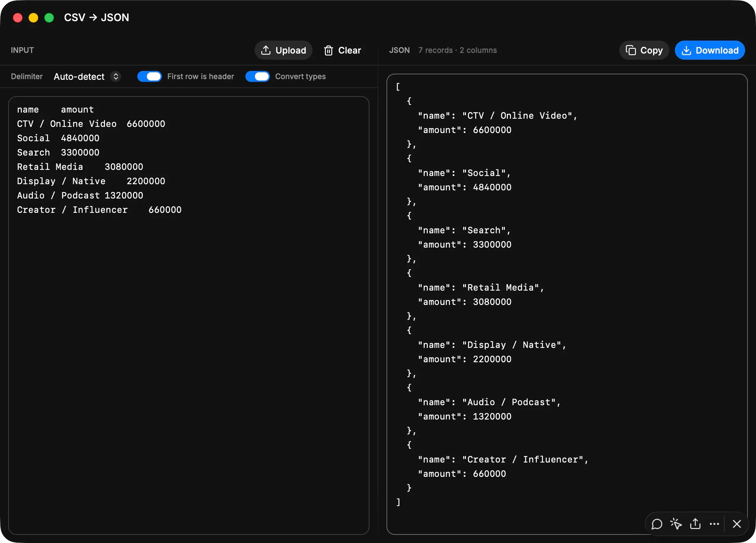Screen dimensions: 756x543
Task: Click the upload arrow icon
Action: [x=266, y=50]
